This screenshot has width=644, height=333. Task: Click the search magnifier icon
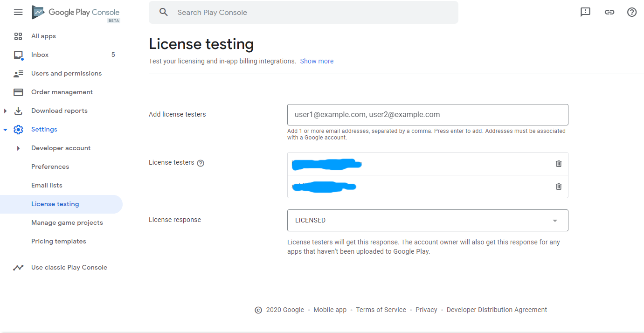[163, 12]
